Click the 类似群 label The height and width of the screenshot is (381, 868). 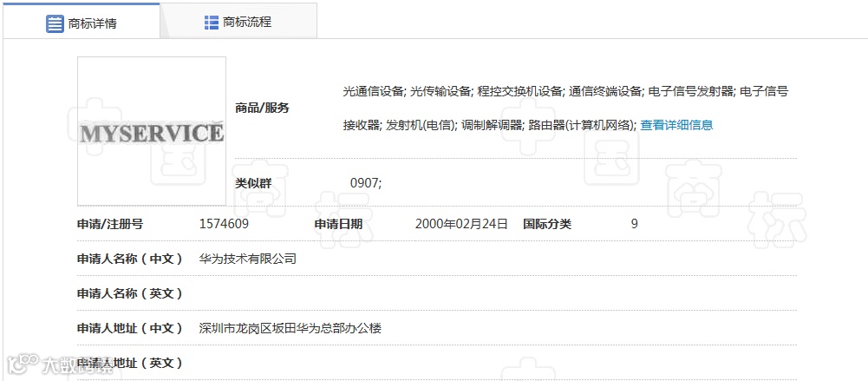tap(253, 183)
